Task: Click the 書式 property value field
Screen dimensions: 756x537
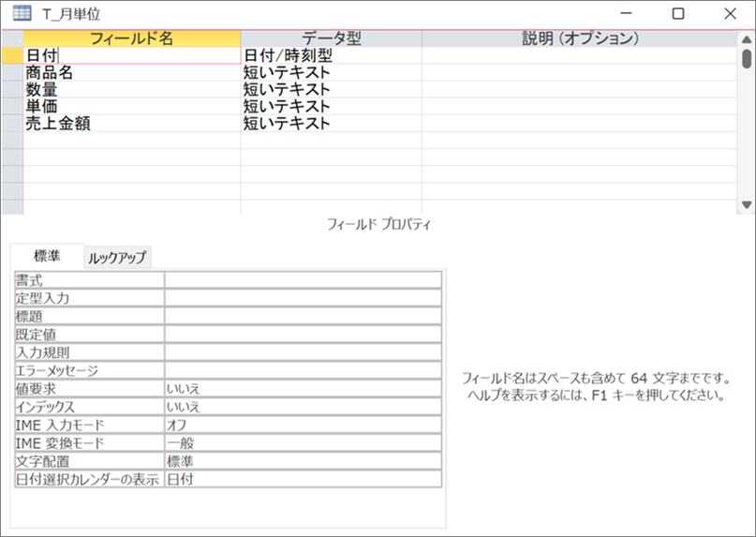Action: (x=304, y=280)
